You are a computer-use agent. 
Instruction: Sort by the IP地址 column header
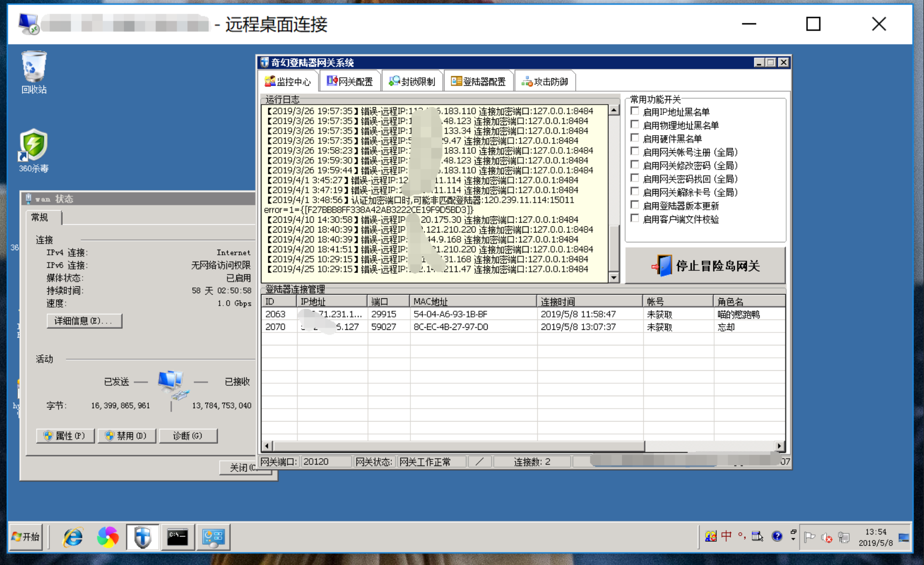(x=332, y=301)
